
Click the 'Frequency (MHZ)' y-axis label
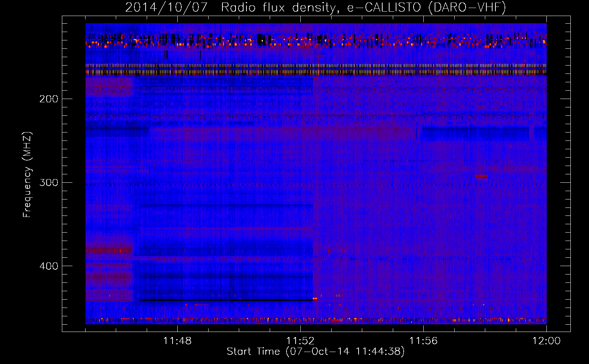click(27, 174)
